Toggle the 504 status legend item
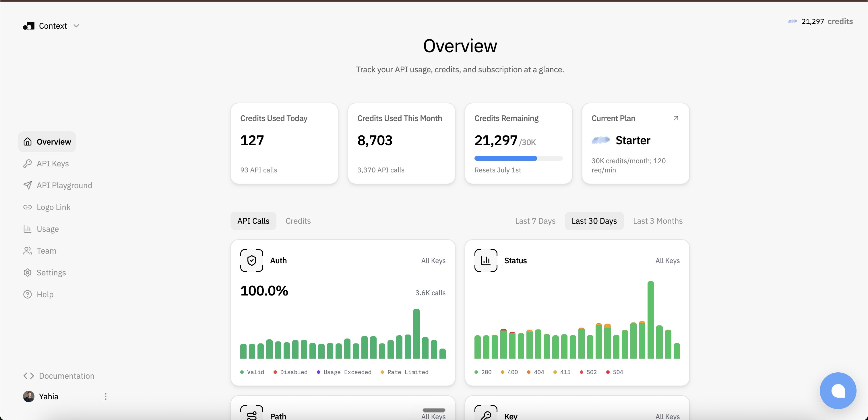Image resolution: width=868 pixels, height=420 pixels. point(614,372)
